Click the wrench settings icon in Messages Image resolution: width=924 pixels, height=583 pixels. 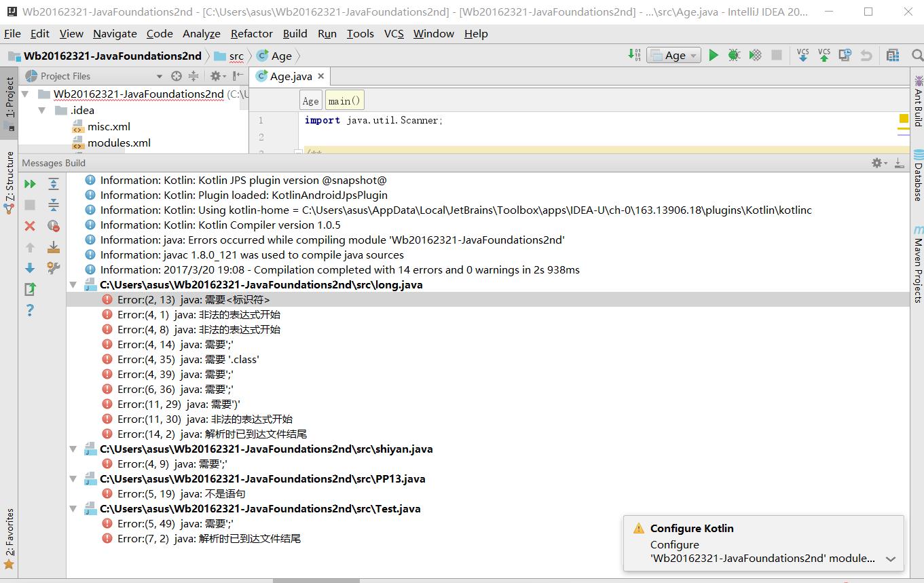tap(54, 268)
